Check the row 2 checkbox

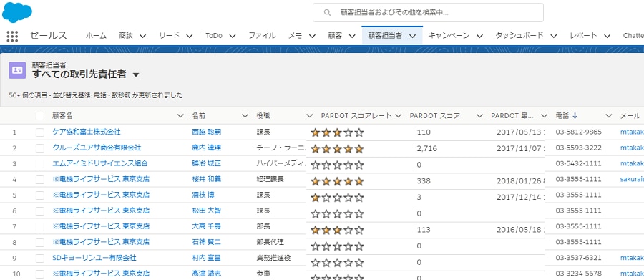pos(40,148)
